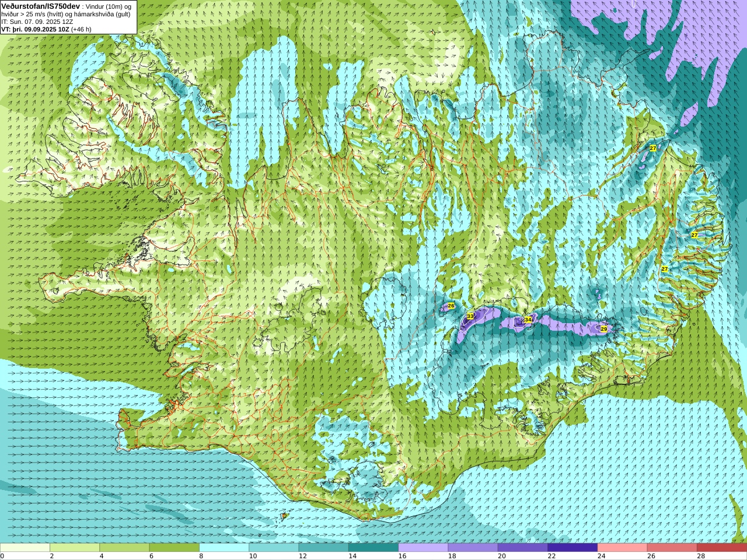Pick the dark teal 14–16 m/s legend swatch
Image resolution: width=747 pixels, height=560 pixels.
click(x=373, y=548)
